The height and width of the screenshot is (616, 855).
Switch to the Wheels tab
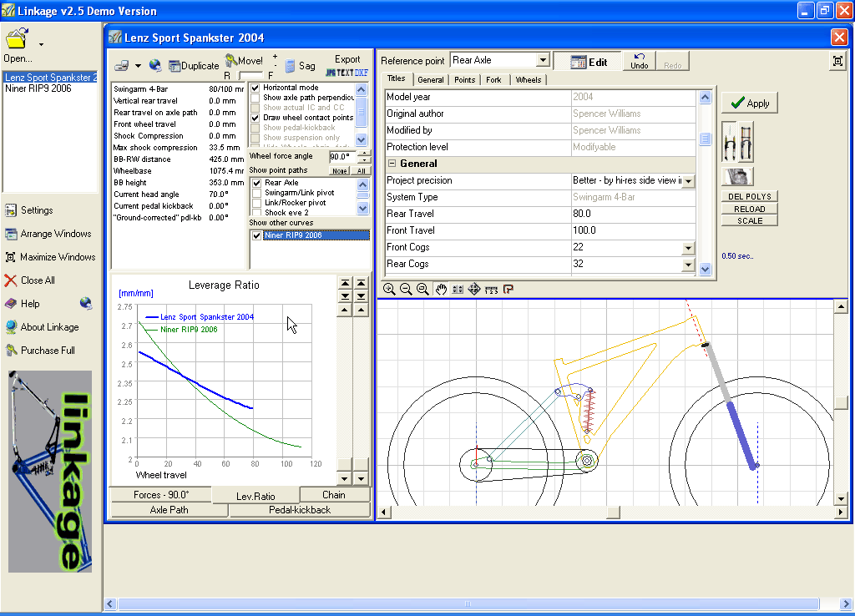coord(529,79)
